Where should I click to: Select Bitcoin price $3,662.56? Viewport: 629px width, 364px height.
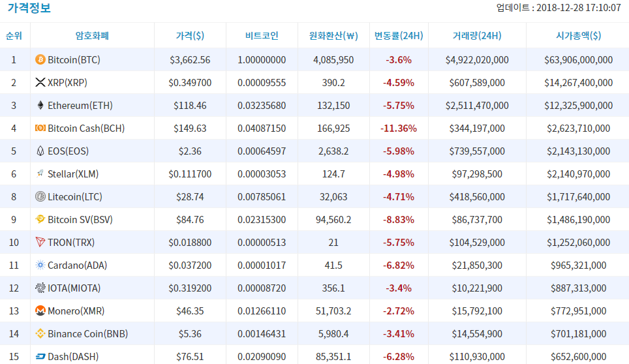point(190,60)
